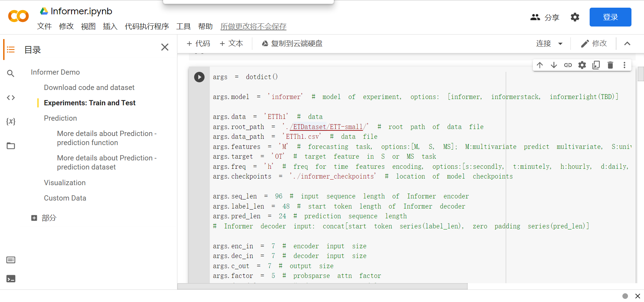Move the code cell up
Screen dimensions: 644x302
[540, 65]
